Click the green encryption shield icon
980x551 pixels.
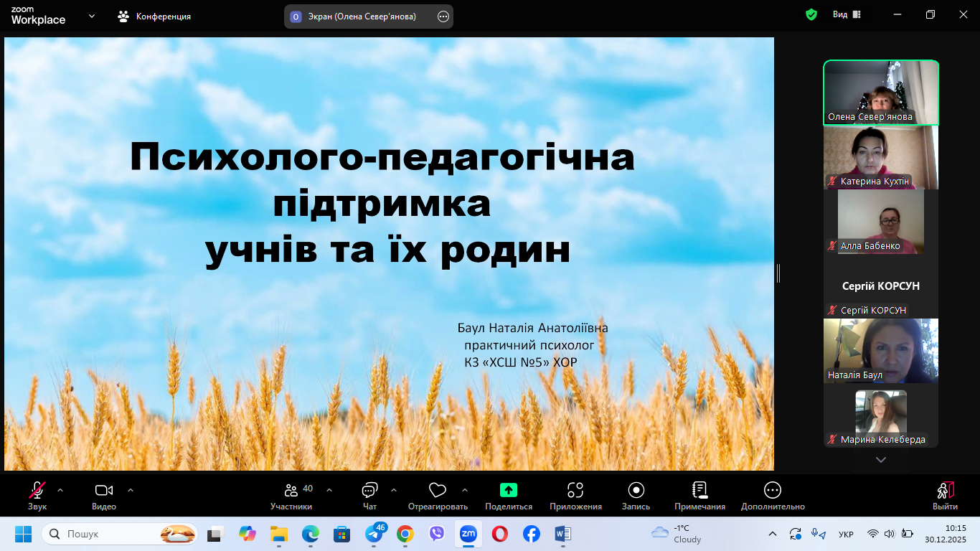tap(811, 15)
